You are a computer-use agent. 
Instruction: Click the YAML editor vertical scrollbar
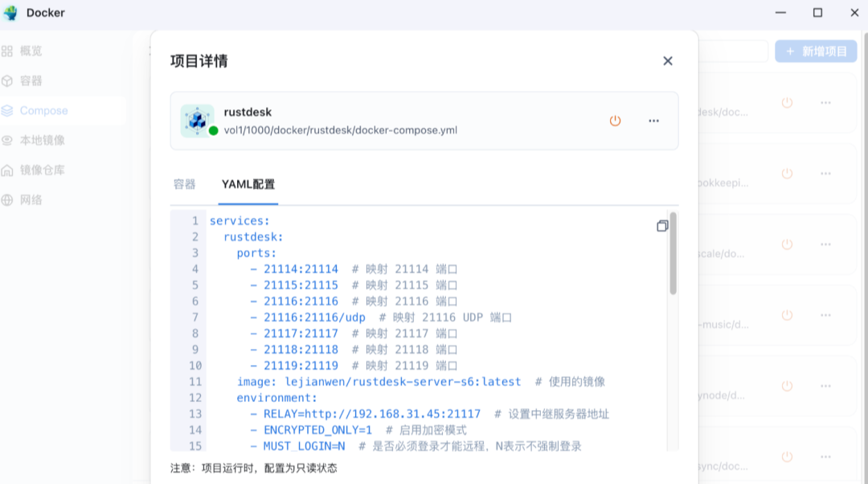pos(674,253)
